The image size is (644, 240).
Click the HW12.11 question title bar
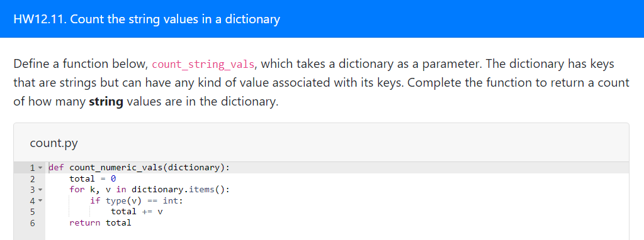coord(322,19)
